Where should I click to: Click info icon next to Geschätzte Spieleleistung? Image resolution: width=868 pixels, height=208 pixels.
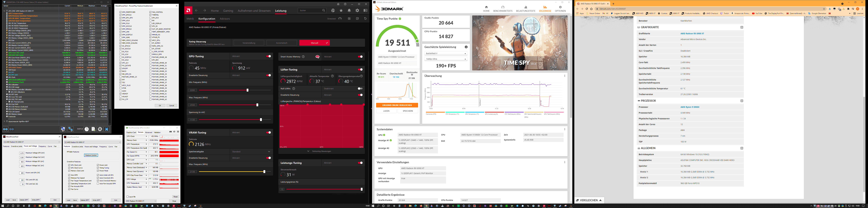(x=466, y=47)
